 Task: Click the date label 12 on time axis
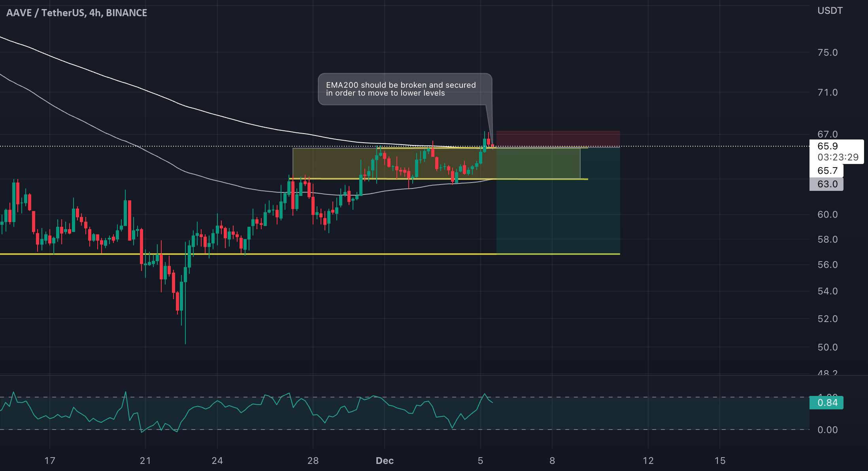coord(648,461)
